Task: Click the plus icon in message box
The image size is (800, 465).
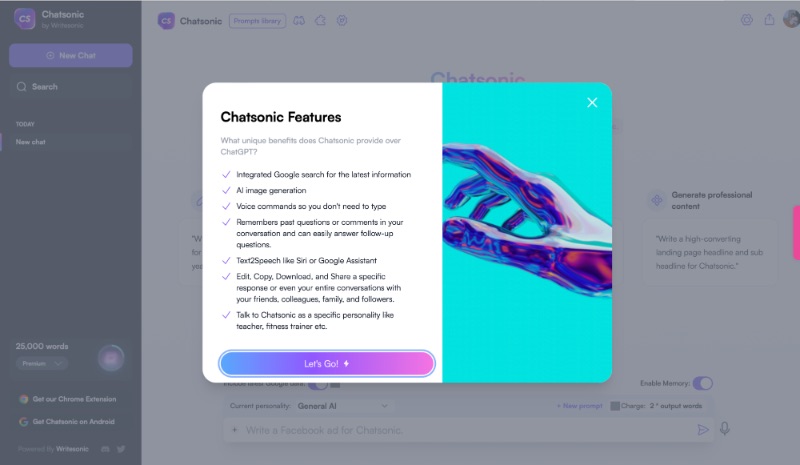Action: [234, 430]
